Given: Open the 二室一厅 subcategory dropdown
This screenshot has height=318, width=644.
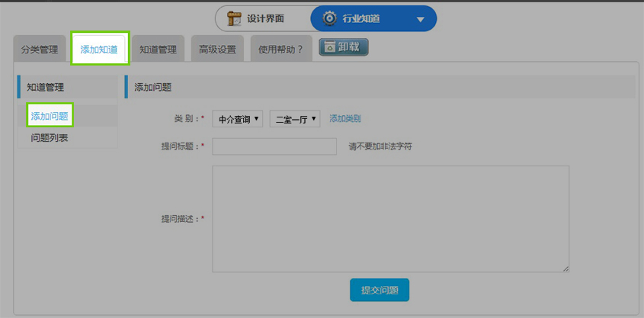Looking at the screenshot, I should point(296,119).
